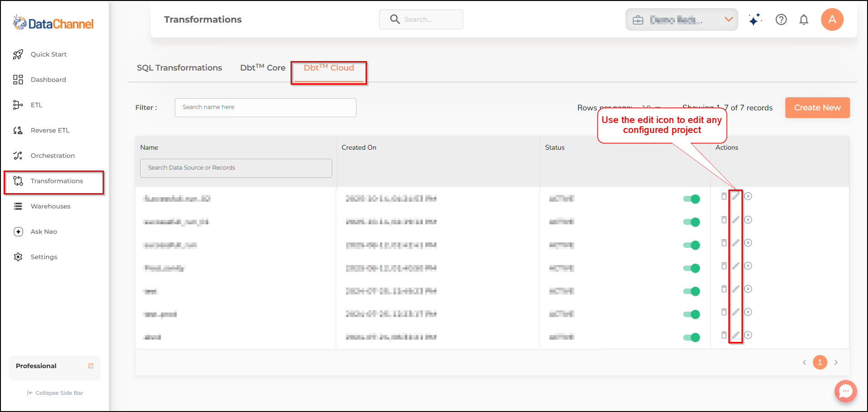Click the 'Search name here' filter field
This screenshot has height=412, width=868.
266,108
